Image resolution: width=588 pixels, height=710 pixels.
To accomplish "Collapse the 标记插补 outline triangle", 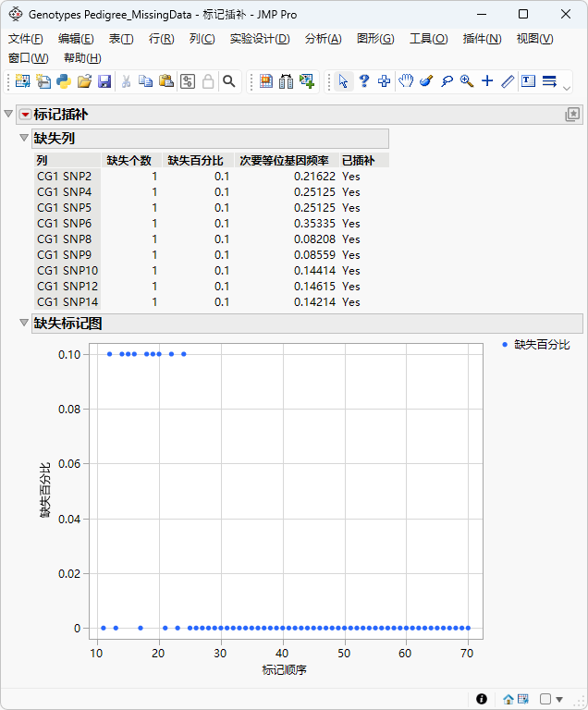I will (x=8, y=114).
